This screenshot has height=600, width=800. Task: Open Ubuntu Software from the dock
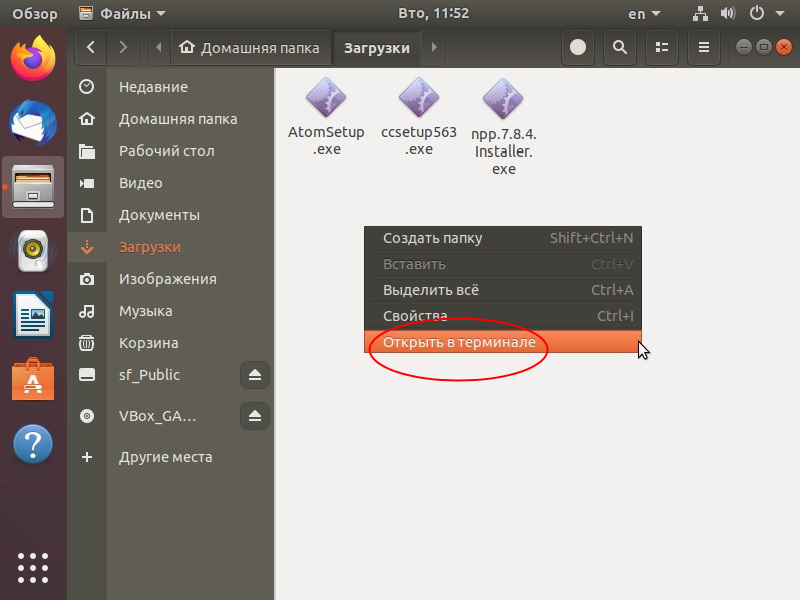click(x=33, y=380)
